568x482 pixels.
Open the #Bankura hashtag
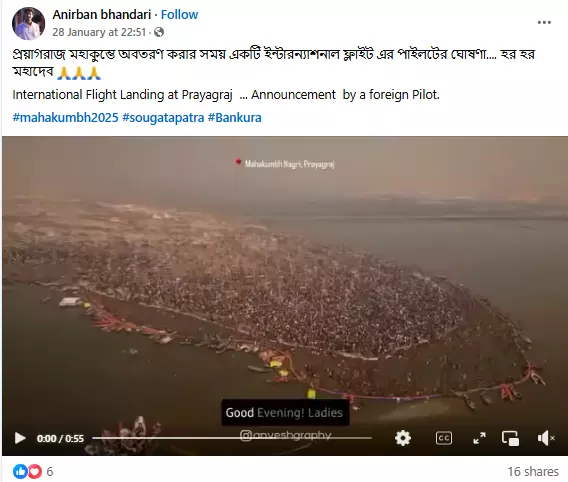tap(234, 117)
